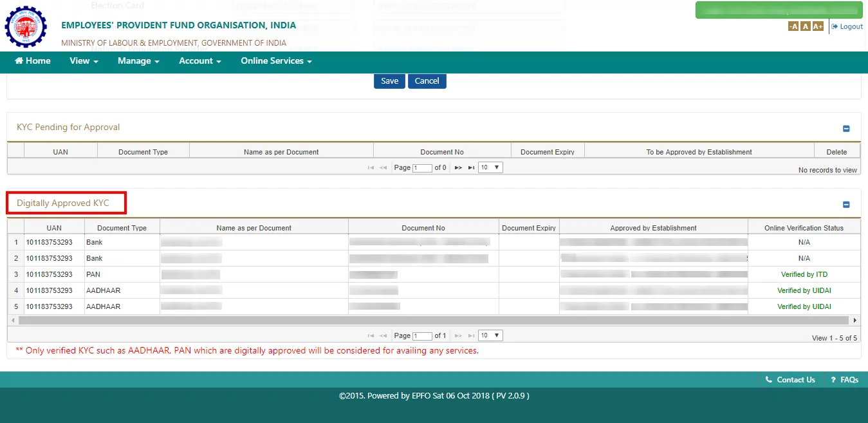The width and height of the screenshot is (868, 423).
Task: Go to last page in approved KYC pager
Action: (471, 335)
